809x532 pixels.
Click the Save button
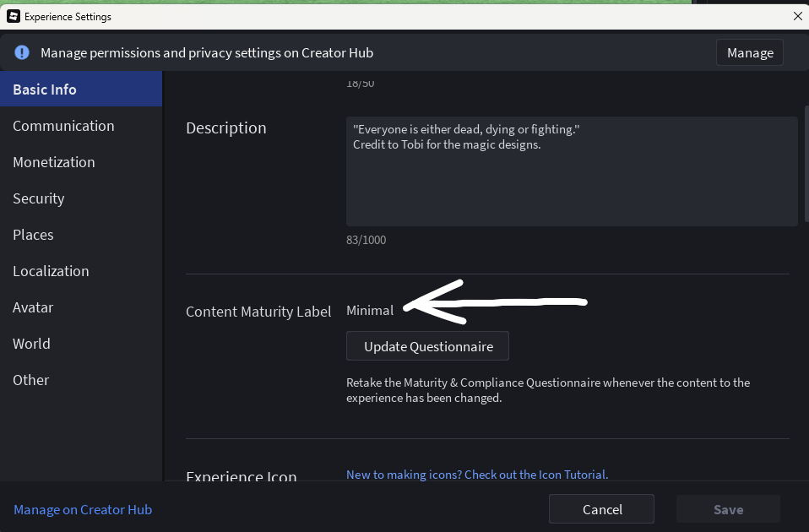[x=728, y=509]
